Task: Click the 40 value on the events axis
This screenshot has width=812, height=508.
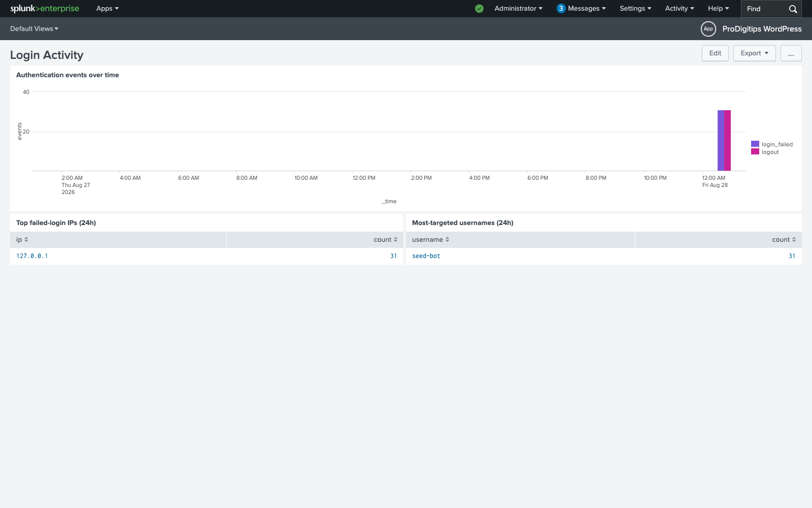Action: tap(26, 92)
